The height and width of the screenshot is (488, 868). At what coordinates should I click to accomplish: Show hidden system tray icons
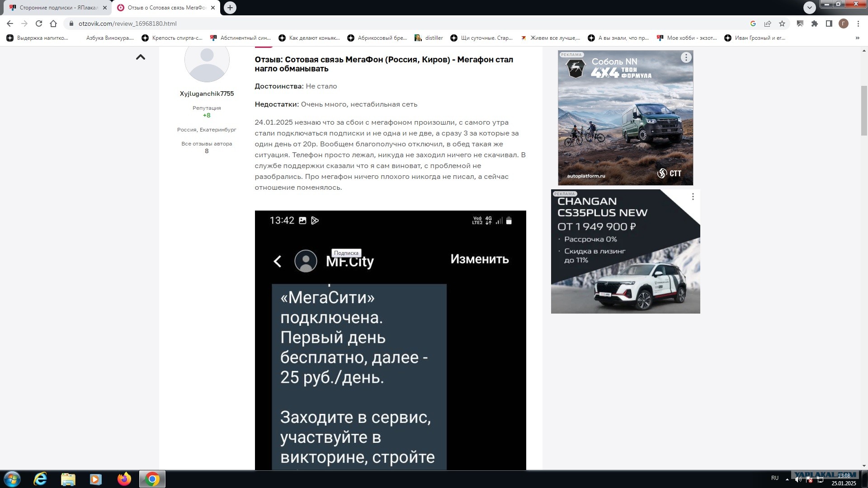(787, 479)
